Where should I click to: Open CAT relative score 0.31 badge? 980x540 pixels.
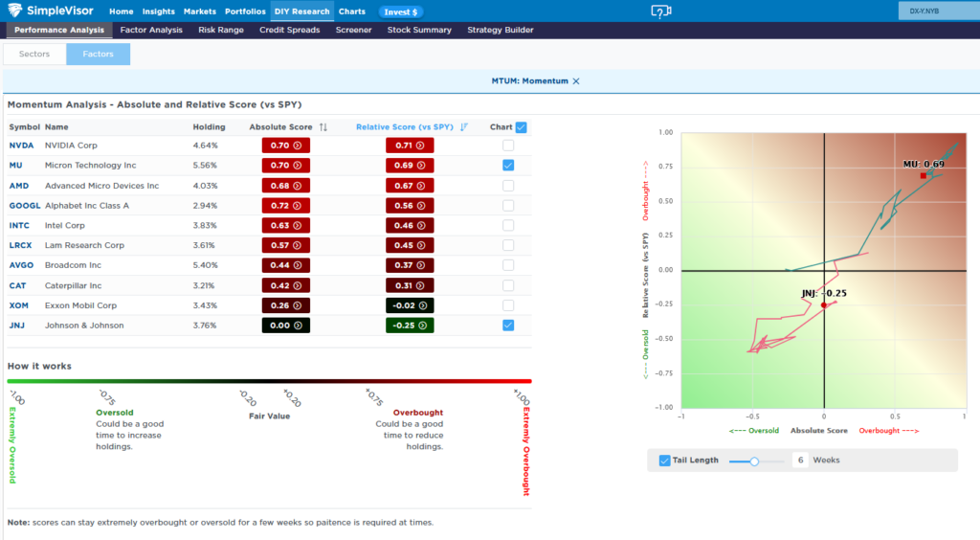pos(410,285)
